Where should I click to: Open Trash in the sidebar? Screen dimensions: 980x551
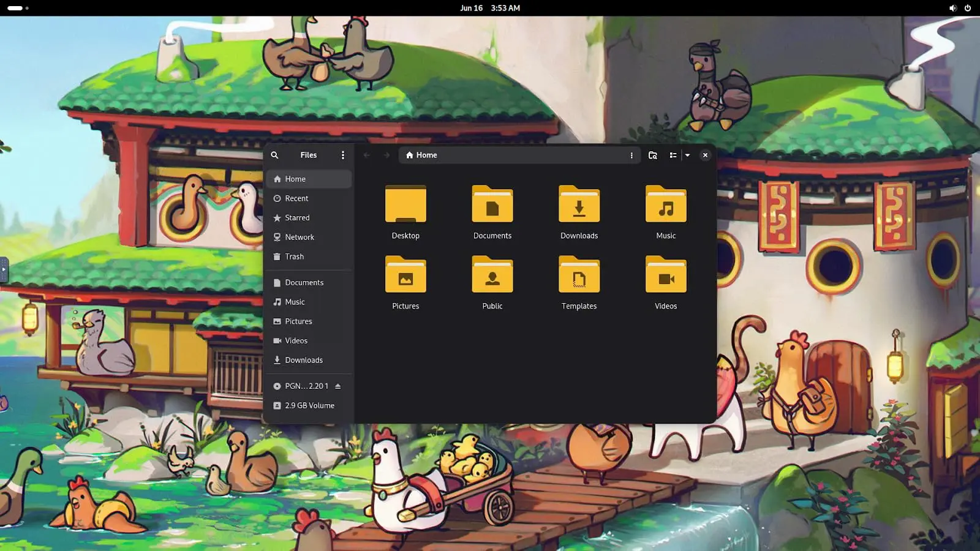[x=309, y=257]
